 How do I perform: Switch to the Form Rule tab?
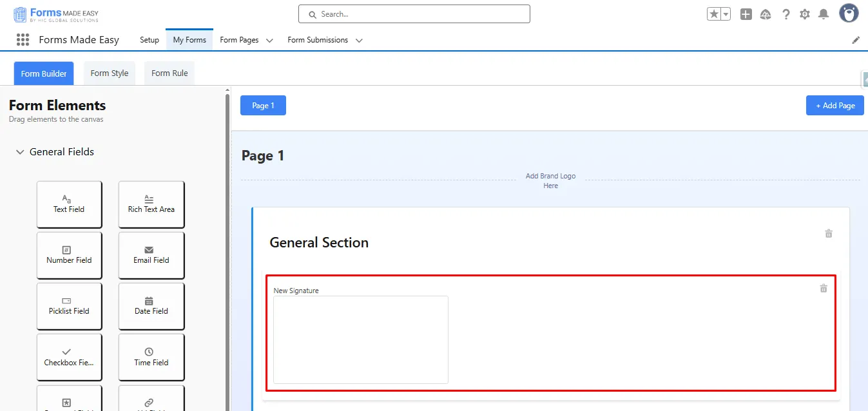169,73
